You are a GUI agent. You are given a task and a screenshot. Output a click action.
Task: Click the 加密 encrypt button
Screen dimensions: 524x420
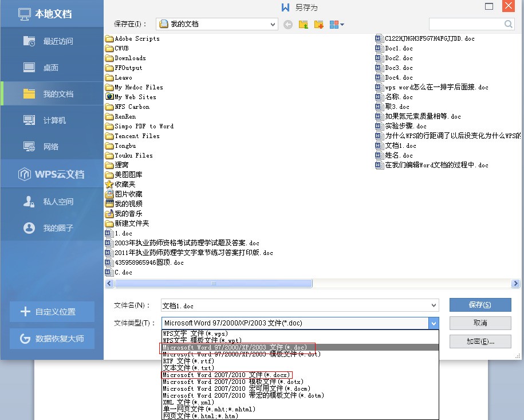(480, 342)
